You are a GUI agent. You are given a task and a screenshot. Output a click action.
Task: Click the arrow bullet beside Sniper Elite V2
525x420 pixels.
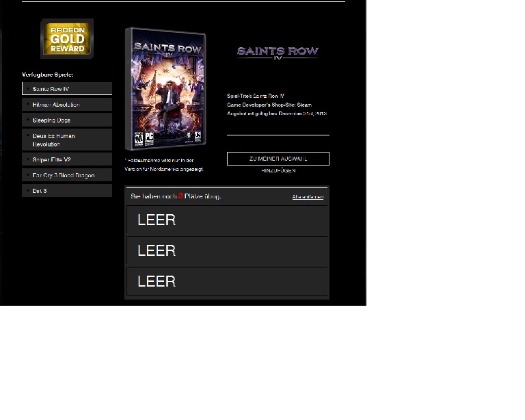pyautogui.click(x=28, y=159)
